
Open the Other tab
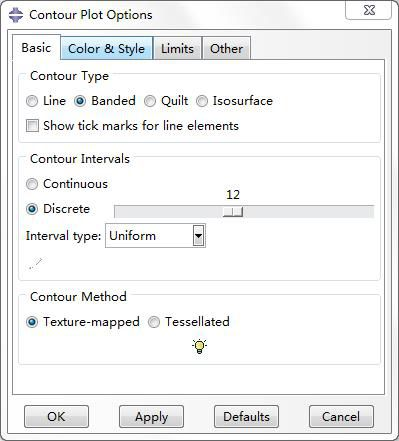(226, 48)
